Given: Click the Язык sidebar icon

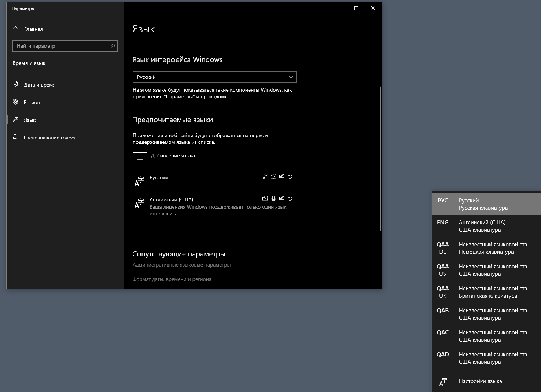Looking at the screenshot, I should pos(15,120).
